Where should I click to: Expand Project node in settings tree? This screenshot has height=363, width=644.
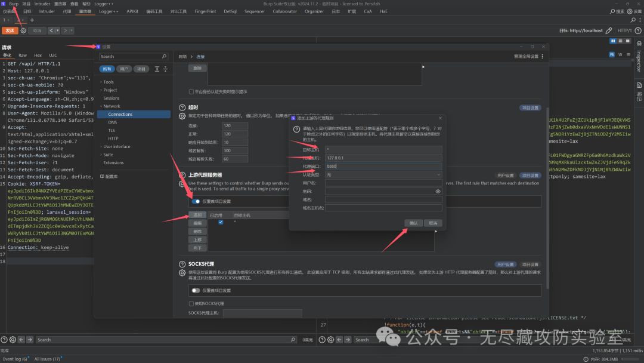tap(101, 90)
